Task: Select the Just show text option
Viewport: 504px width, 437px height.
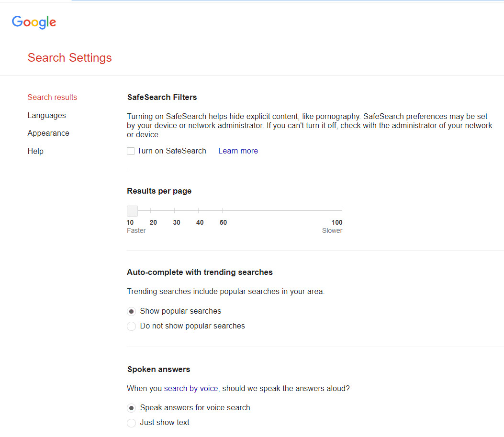Action: (132, 423)
